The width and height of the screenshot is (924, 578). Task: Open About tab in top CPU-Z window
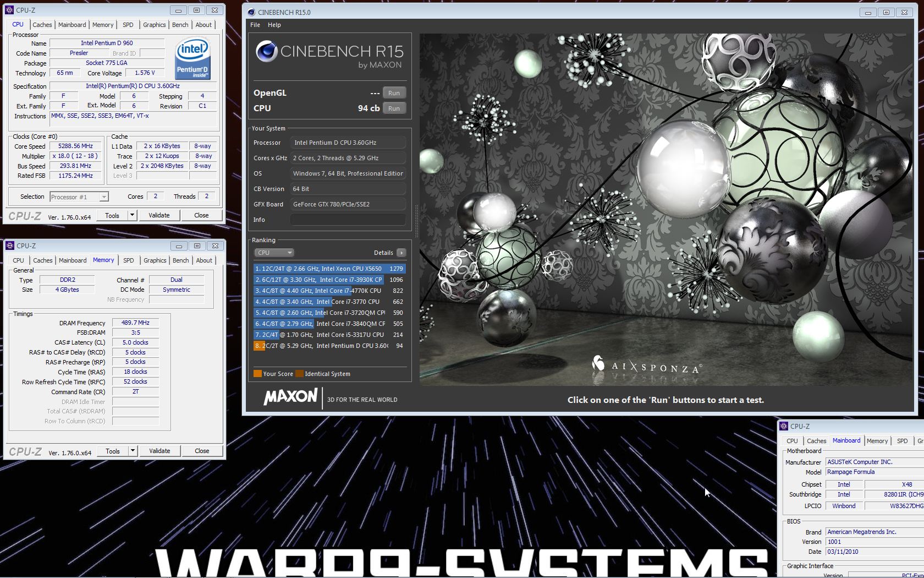click(204, 25)
